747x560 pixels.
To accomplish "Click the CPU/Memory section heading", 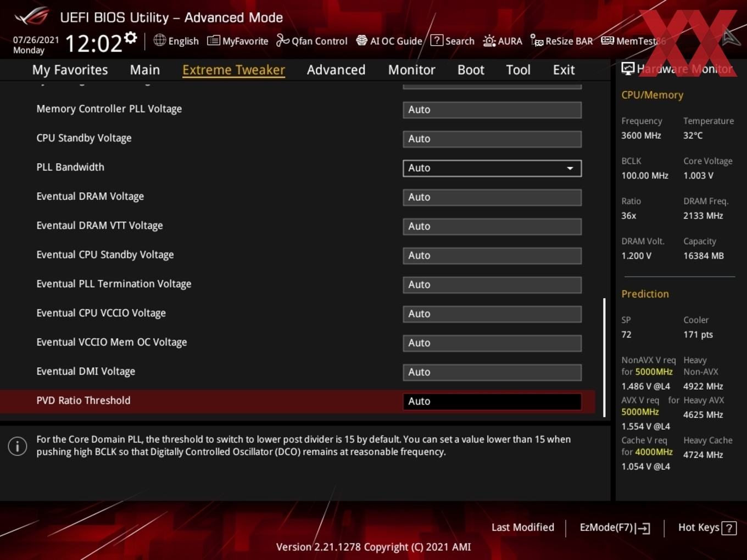I will pos(652,95).
